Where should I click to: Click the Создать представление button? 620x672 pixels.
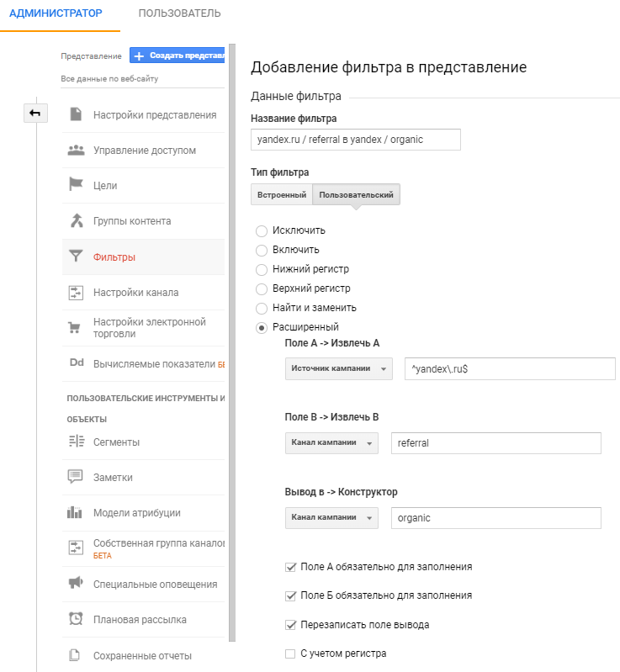[x=177, y=56]
